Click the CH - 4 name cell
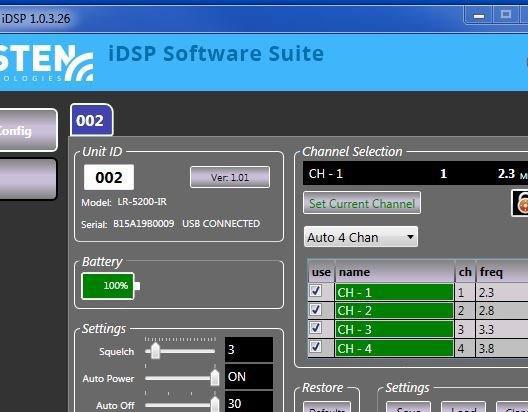Screen dimensions: 528x412 point(394,348)
